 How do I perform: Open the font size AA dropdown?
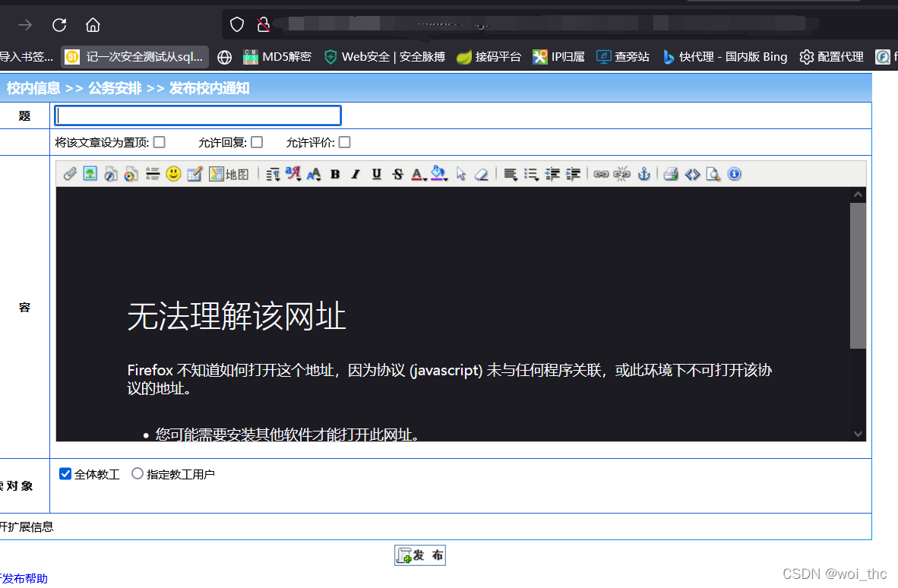[314, 174]
